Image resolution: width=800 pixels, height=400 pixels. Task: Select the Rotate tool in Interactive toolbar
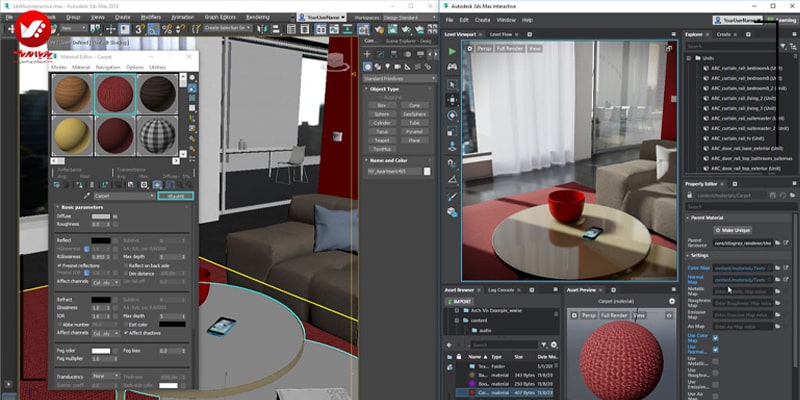click(452, 116)
